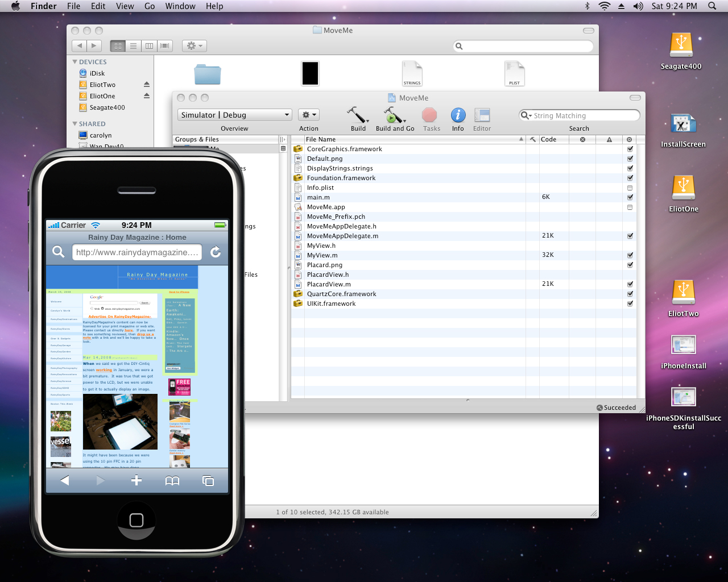Tap the pages icon in iPhone Safari
The width and height of the screenshot is (728, 582).
(208, 481)
